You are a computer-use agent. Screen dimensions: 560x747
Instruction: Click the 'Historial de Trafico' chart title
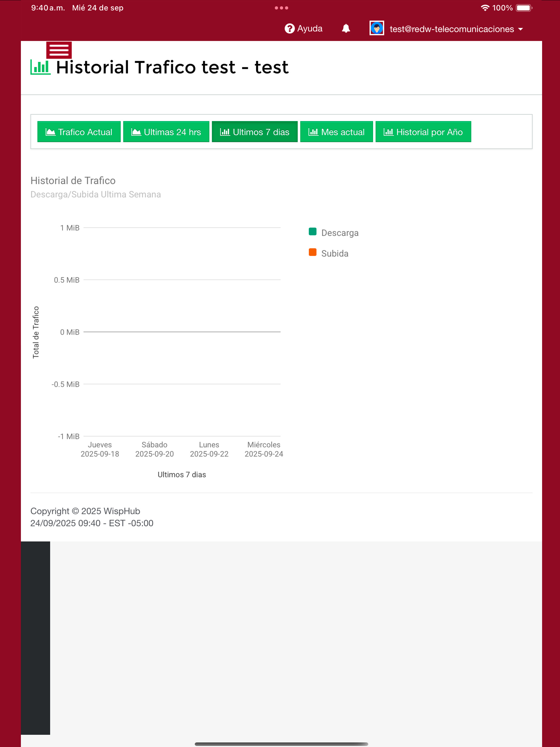73,181
